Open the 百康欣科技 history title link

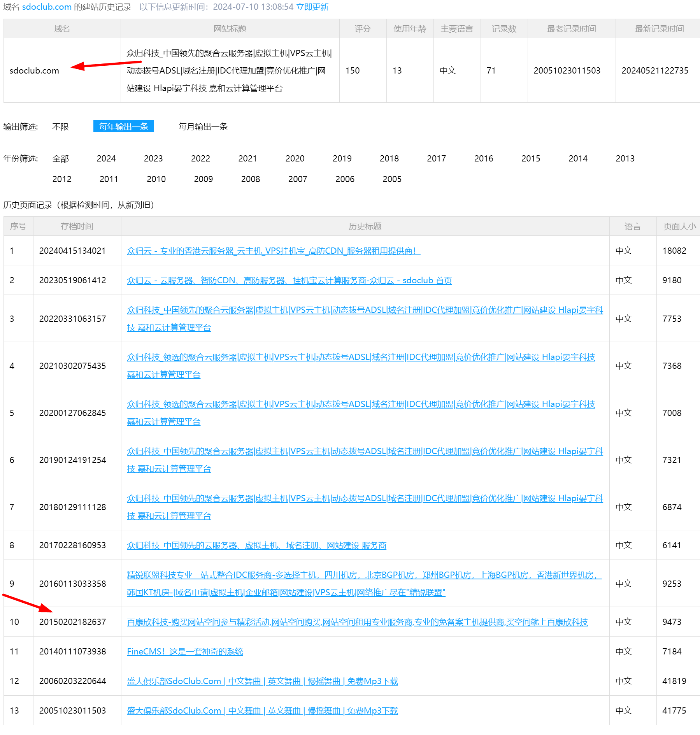pos(357,622)
